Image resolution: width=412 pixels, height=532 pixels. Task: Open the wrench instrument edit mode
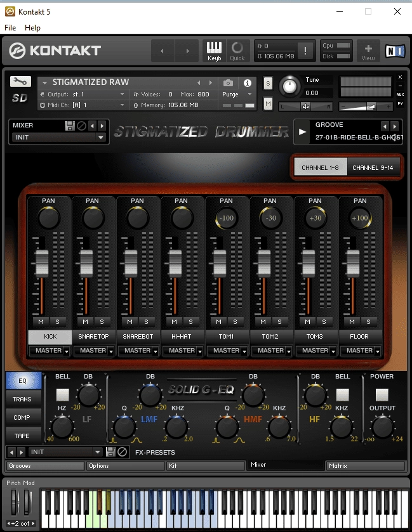pos(20,81)
